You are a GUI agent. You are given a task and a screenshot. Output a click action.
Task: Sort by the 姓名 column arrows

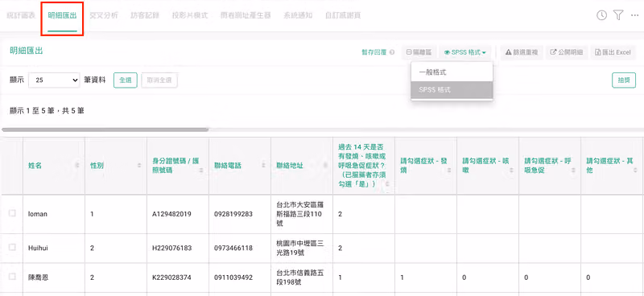[76, 165]
